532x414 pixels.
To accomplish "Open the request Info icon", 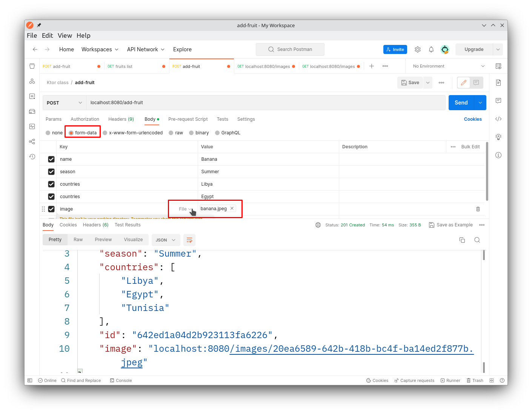I will 498,155.
